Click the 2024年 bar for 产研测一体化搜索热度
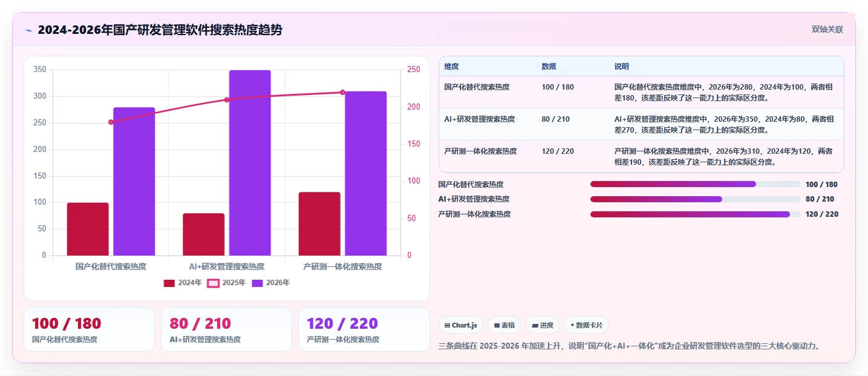 [x=319, y=224]
